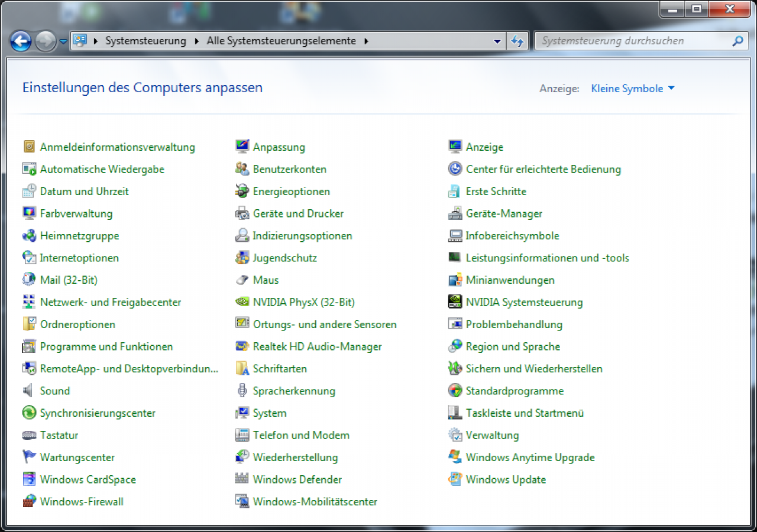Click the Ordneroptionen folder icon
The image size is (757, 532).
[29, 324]
